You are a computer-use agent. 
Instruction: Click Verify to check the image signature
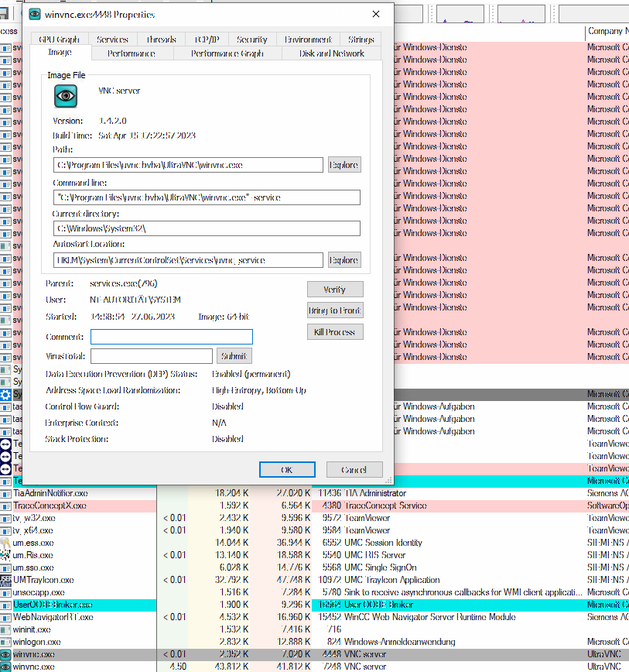click(x=334, y=289)
